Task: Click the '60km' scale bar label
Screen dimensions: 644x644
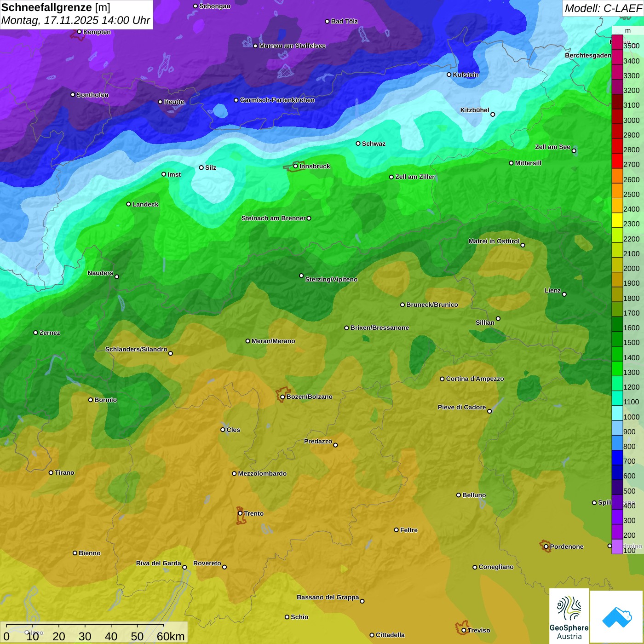Action: [171, 636]
